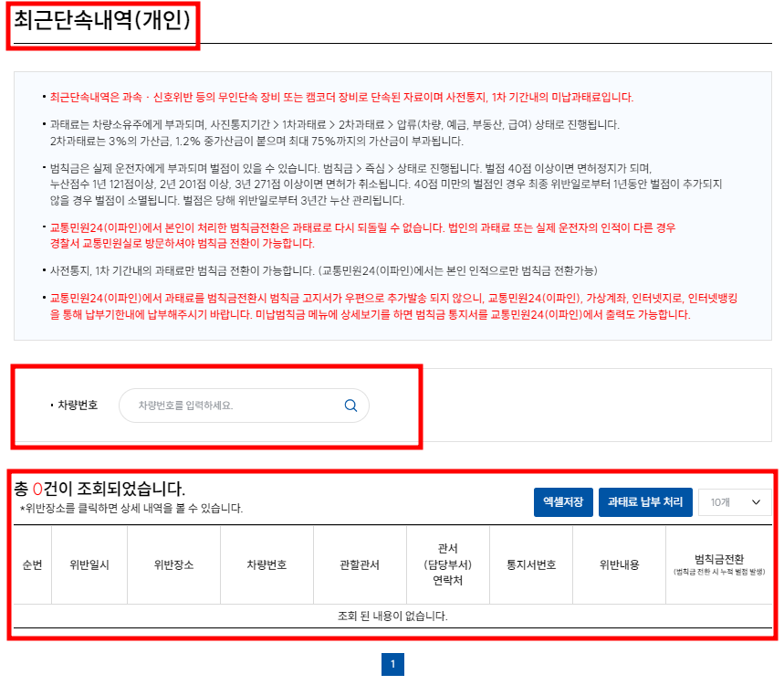Click the vehicle number search magnifier icon
This screenshot has width=784, height=685.
click(350, 406)
